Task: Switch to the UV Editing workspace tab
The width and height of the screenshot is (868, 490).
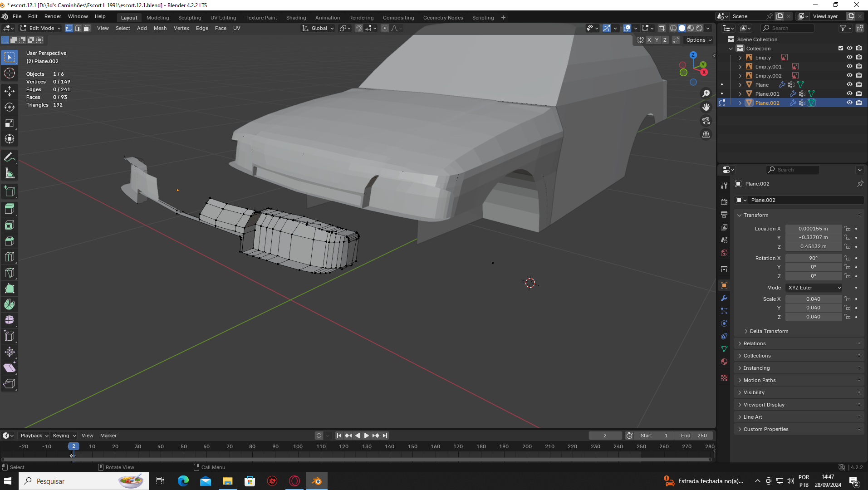Action: point(223,18)
